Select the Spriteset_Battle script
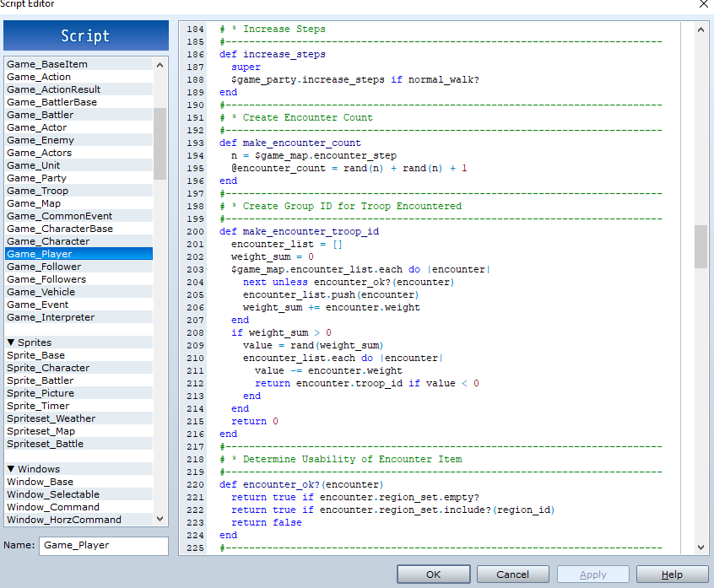The height and width of the screenshot is (588, 714). (79, 444)
